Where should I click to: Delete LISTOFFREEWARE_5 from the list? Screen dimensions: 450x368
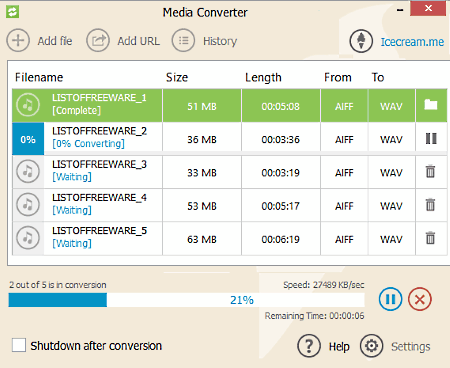430,238
